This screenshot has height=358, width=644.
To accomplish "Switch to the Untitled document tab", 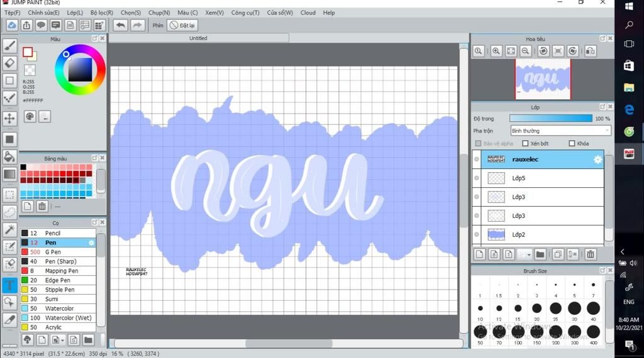I will (x=198, y=38).
